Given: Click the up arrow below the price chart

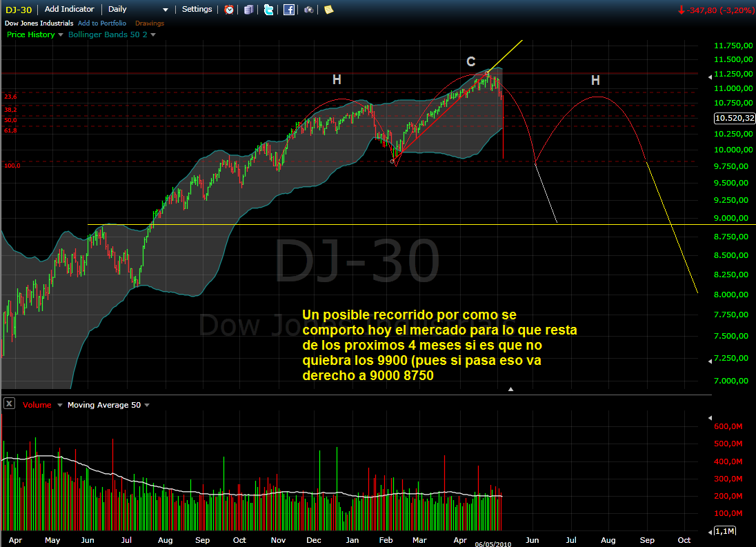Looking at the screenshot, I should (x=510, y=389).
